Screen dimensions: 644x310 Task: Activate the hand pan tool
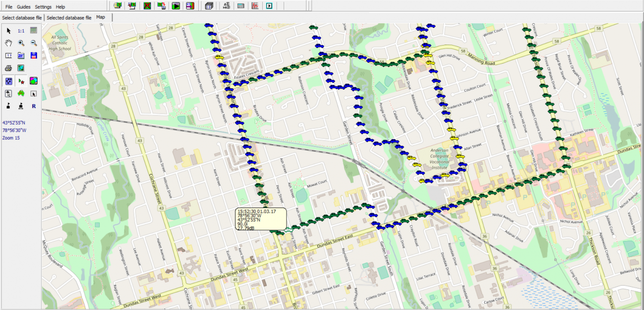pyautogui.click(x=9, y=43)
